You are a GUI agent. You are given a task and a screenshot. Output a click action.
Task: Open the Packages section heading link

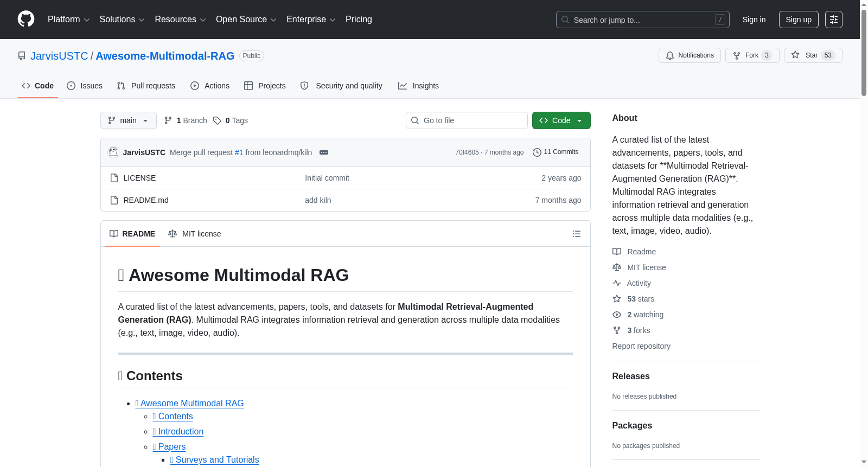pyautogui.click(x=632, y=426)
